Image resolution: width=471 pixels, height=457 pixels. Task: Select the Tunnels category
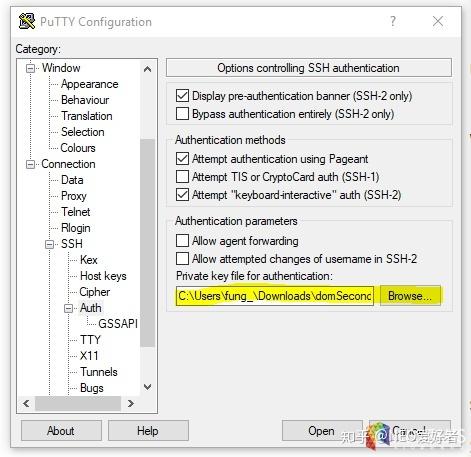coord(99,372)
